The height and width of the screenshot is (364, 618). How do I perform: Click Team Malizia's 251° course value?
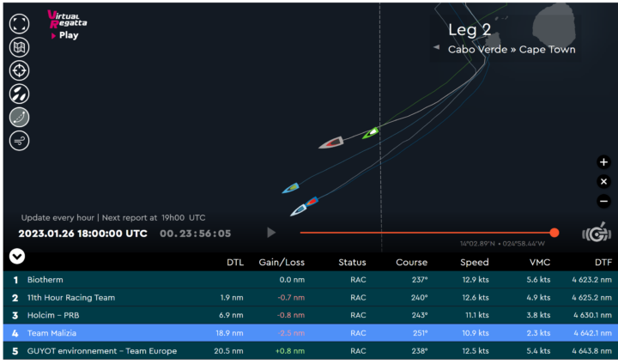[420, 333]
